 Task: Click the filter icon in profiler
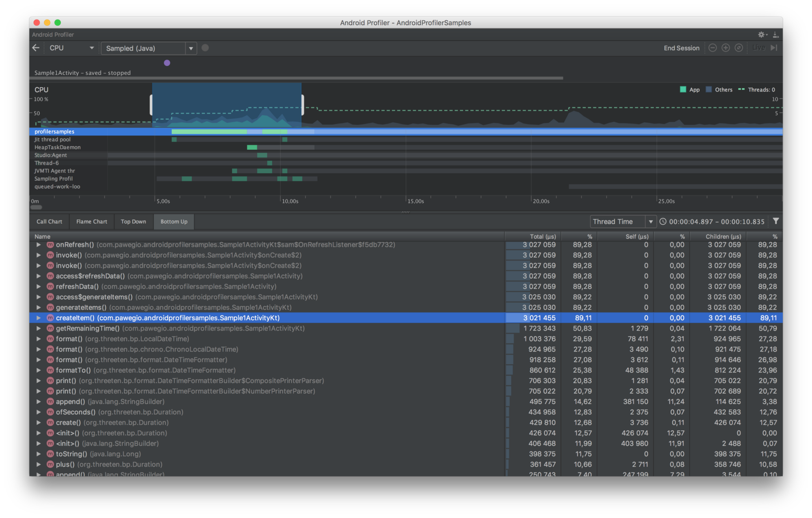point(776,221)
